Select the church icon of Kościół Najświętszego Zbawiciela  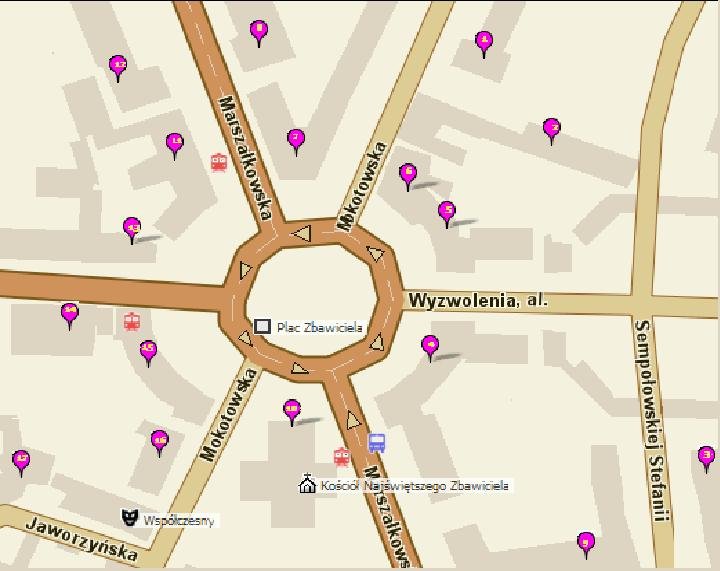tap(307, 483)
